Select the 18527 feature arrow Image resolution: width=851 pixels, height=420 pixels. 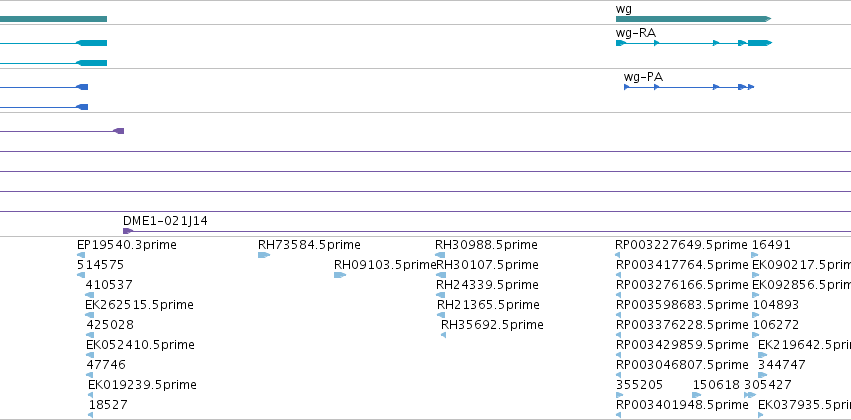(90, 415)
